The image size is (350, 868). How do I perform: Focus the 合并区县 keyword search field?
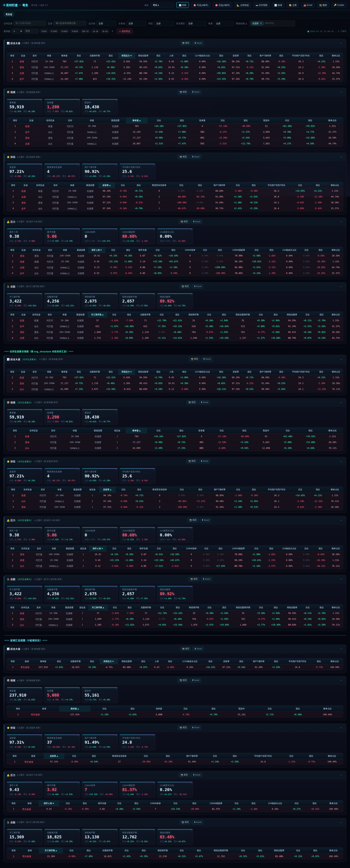(x=30, y=23)
